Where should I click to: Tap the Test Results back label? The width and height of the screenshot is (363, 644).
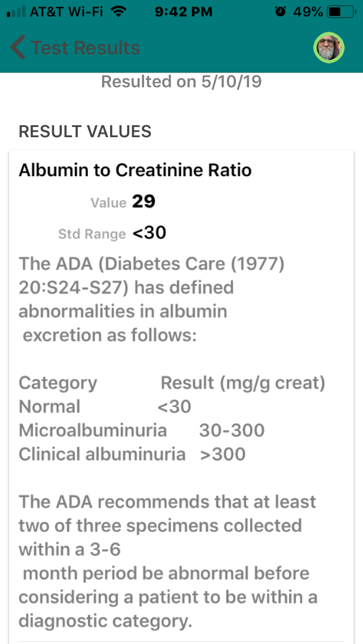click(85, 48)
